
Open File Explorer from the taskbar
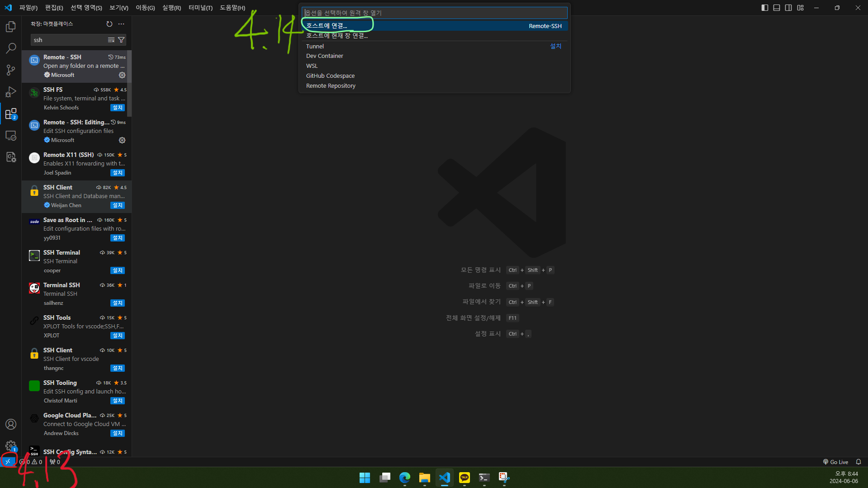[424, 478]
